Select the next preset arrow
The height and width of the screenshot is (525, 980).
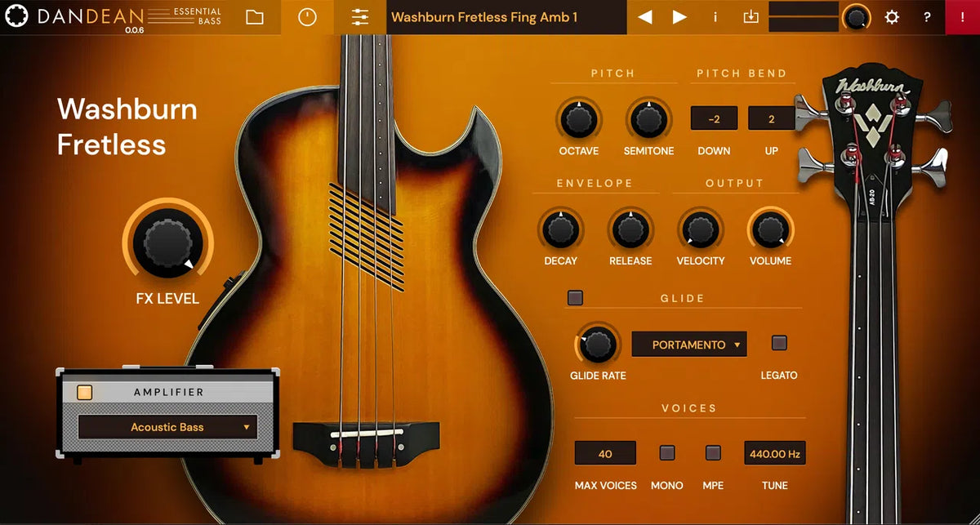[x=679, y=16]
